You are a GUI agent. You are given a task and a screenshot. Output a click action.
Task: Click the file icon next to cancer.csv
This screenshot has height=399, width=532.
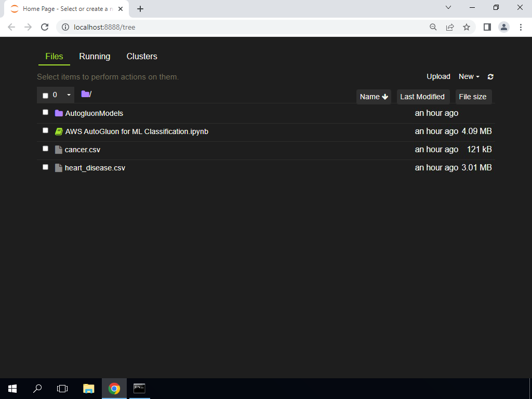coord(59,150)
